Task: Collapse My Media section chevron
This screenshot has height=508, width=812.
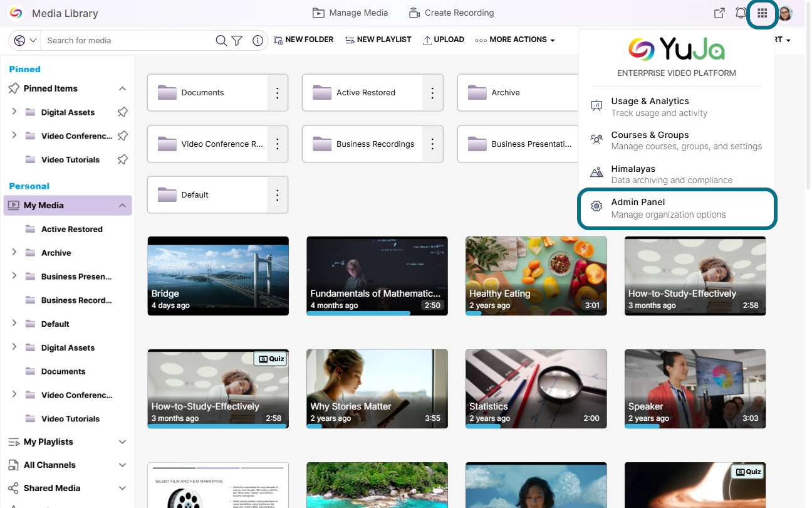Action: (122, 205)
